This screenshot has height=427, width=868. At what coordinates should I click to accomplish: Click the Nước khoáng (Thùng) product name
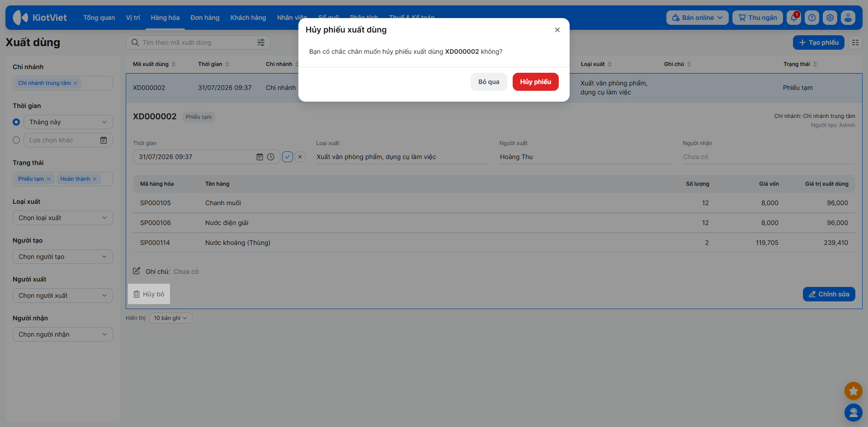pos(238,243)
